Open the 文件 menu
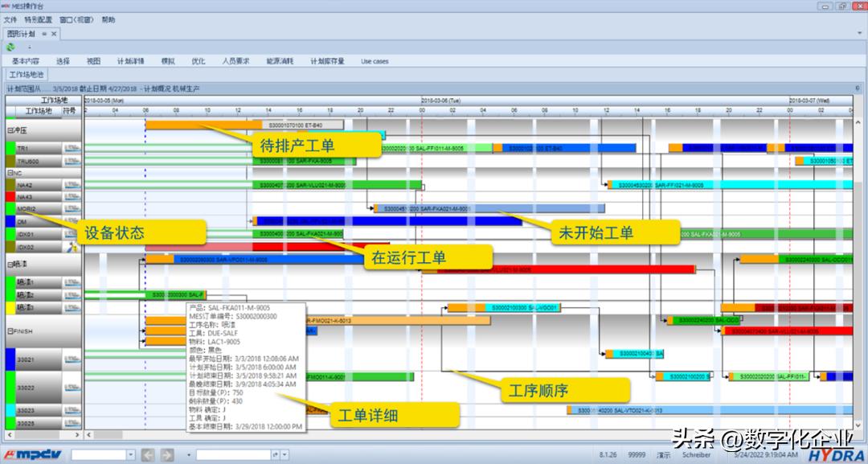This screenshot has height=464, width=868. [12, 20]
